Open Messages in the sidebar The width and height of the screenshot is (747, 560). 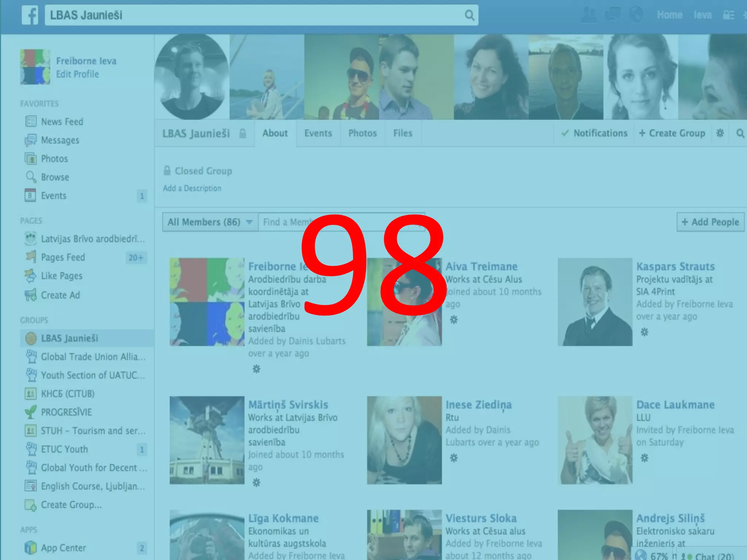click(60, 140)
